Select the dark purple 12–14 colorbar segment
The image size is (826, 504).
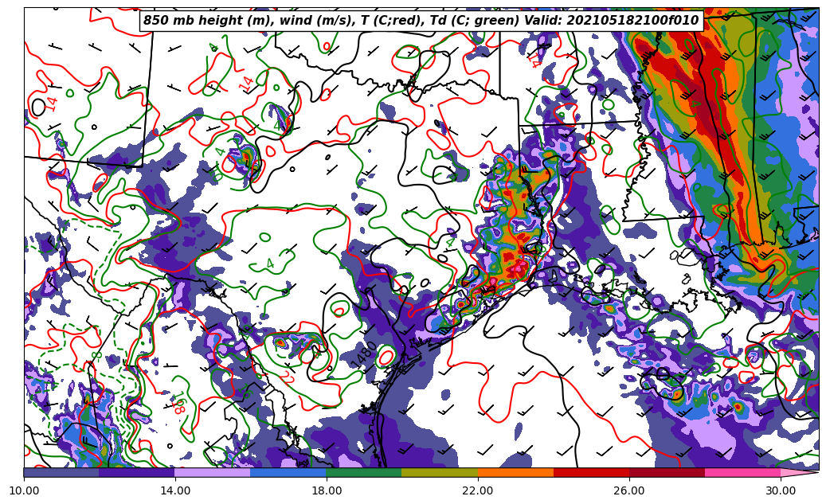137,472
